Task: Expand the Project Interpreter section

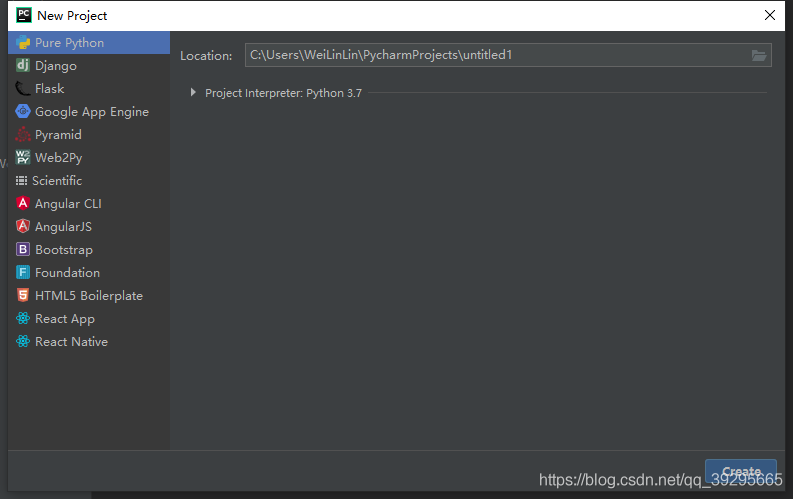Action: [193, 93]
